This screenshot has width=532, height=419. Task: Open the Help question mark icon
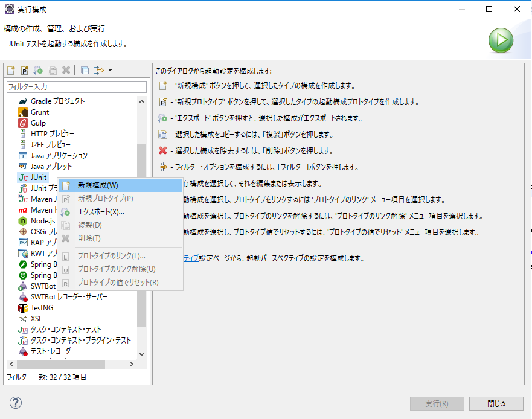coord(16,403)
